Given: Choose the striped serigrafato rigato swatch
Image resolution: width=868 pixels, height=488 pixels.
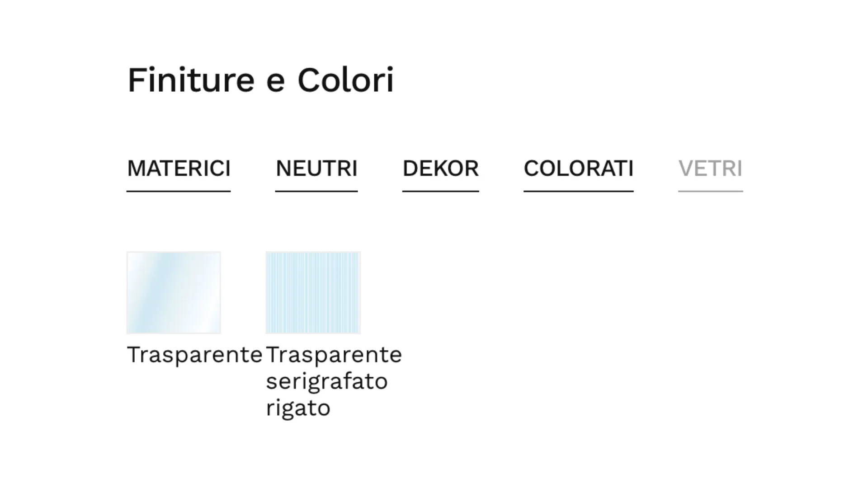Looking at the screenshot, I should tap(313, 292).
